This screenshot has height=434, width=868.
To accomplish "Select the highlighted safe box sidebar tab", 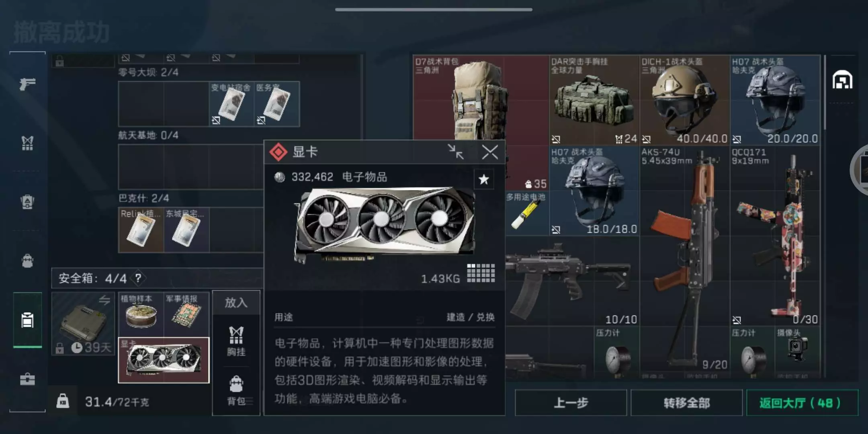I will coord(27,320).
